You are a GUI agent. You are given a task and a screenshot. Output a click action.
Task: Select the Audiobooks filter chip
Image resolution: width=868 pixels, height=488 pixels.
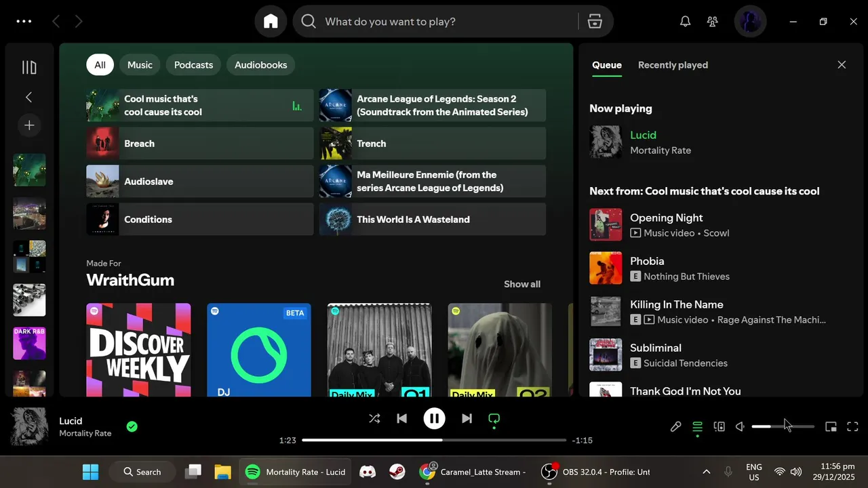coord(261,65)
